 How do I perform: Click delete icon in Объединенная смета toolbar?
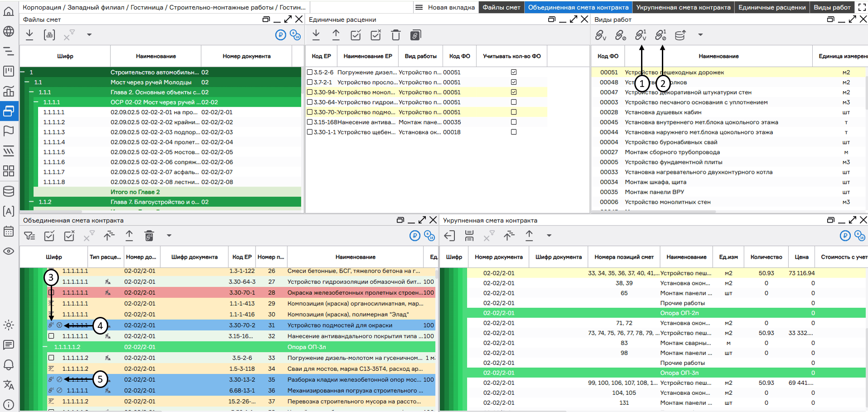point(149,235)
